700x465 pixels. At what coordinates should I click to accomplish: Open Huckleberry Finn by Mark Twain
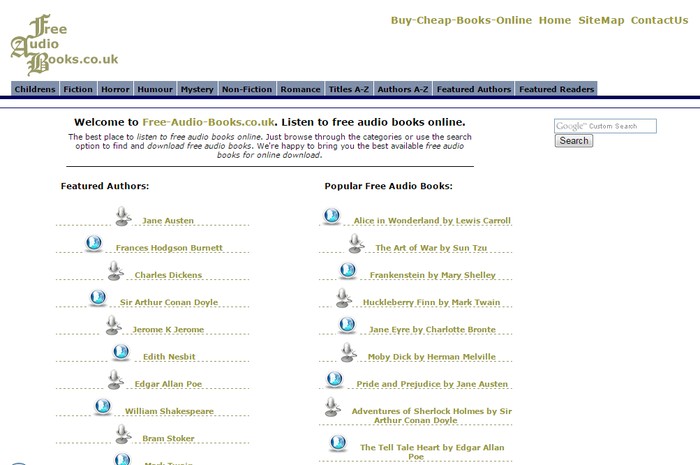click(431, 302)
